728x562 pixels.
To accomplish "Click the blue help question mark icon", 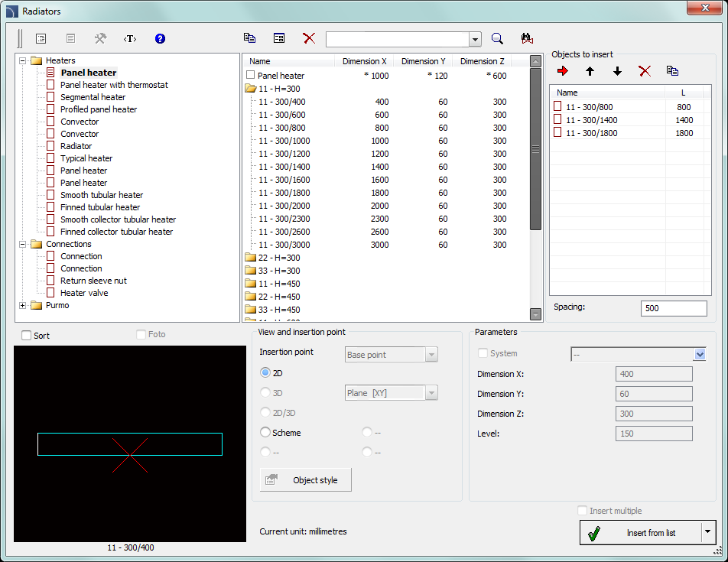I will (x=160, y=38).
